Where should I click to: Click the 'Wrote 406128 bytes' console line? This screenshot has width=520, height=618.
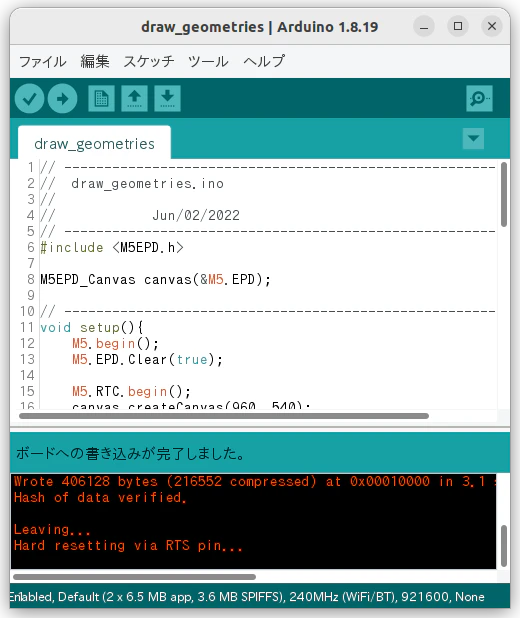254,481
